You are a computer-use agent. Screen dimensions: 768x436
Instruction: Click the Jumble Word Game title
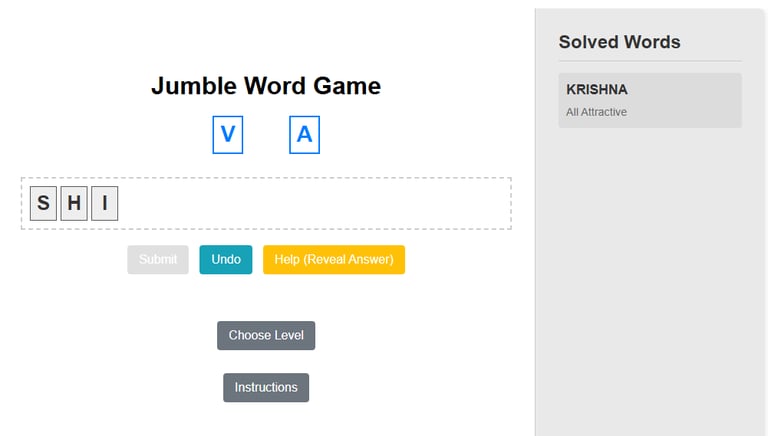(266, 86)
